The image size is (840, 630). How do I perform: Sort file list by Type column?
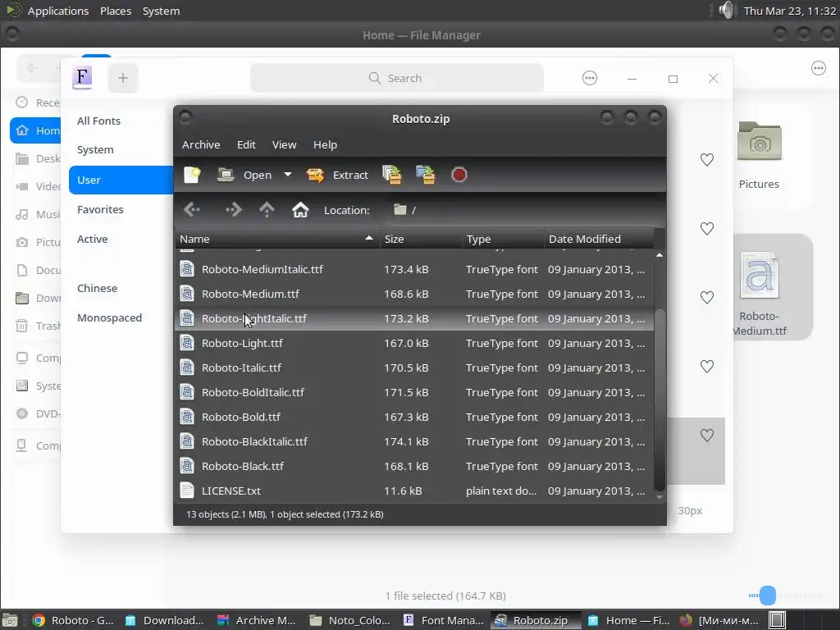(x=503, y=239)
